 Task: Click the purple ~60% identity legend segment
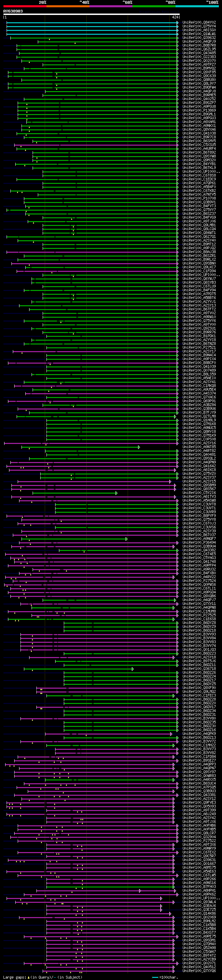pyautogui.click(x=111, y=6)
